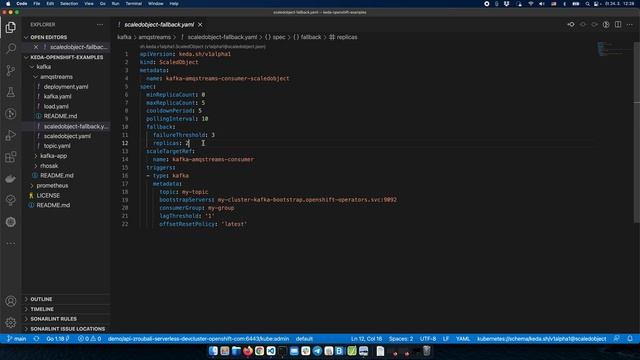Screen dimensions: 640x360
Task: Open the Kubernetes wheel view
Action: click(x=11, y=222)
